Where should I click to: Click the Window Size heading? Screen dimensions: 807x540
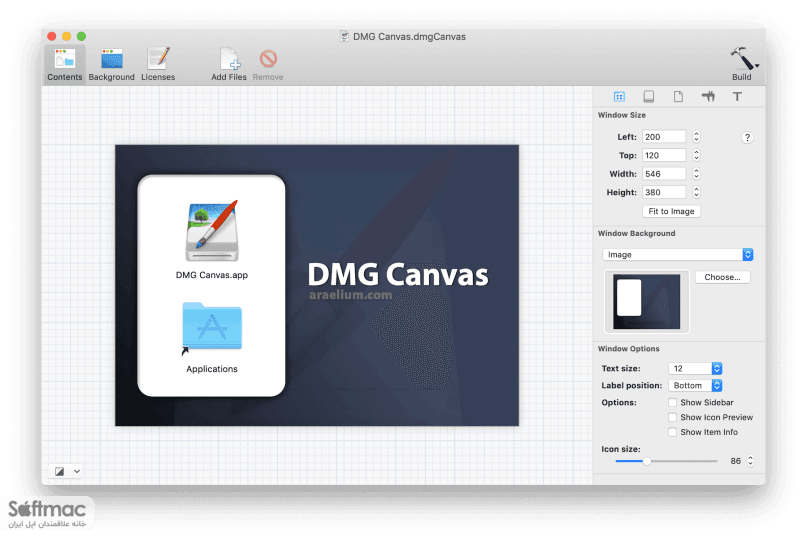tap(622, 115)
